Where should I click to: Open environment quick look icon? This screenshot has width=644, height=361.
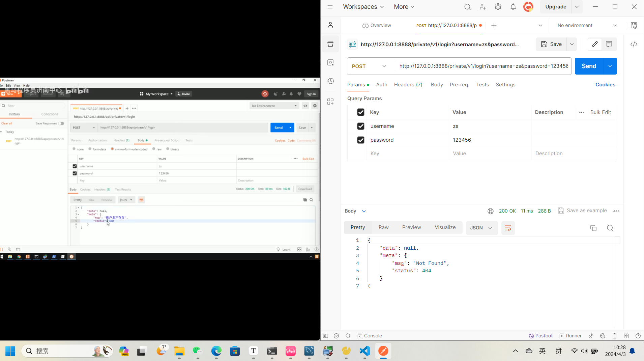pyautogui.click(x=634, y=25)
